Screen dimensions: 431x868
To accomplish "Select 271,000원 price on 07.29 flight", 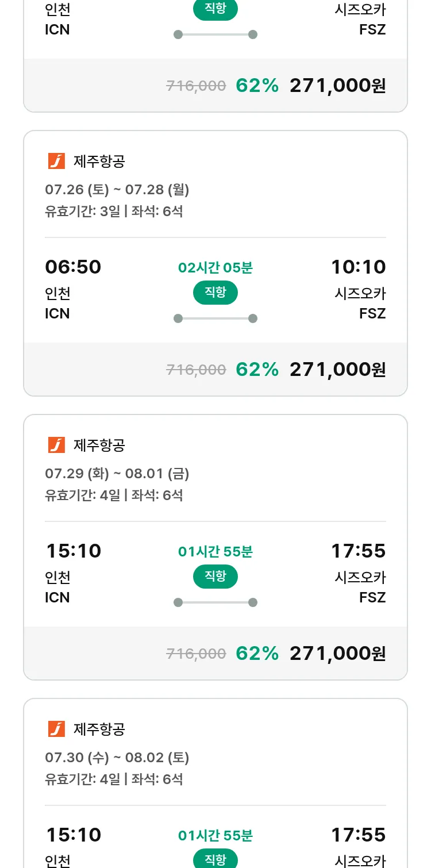I will 338,653.
